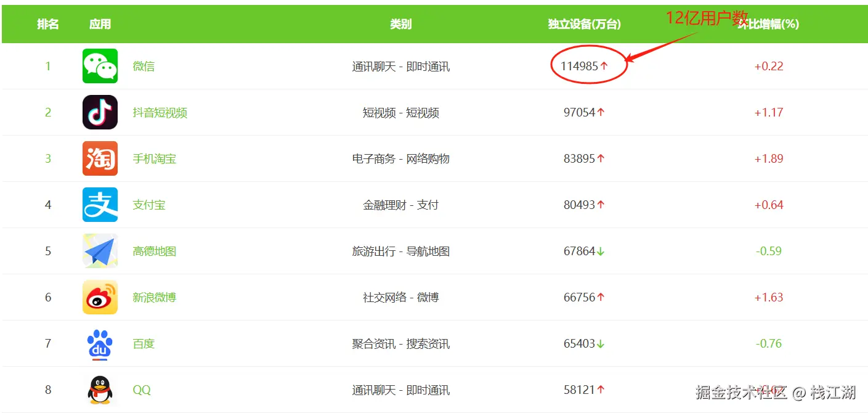Select the value 97054 for 抖音短视频

[x=579, y=112]
